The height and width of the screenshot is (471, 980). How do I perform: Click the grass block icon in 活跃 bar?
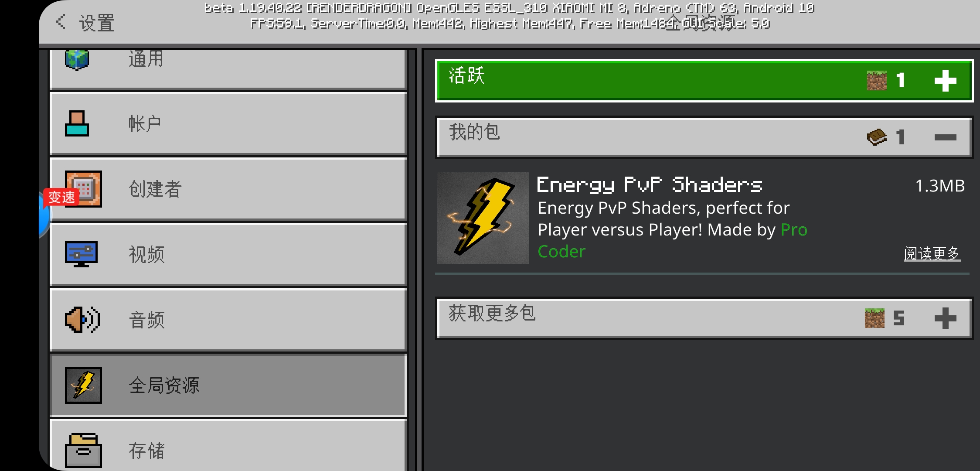[877, 81]
